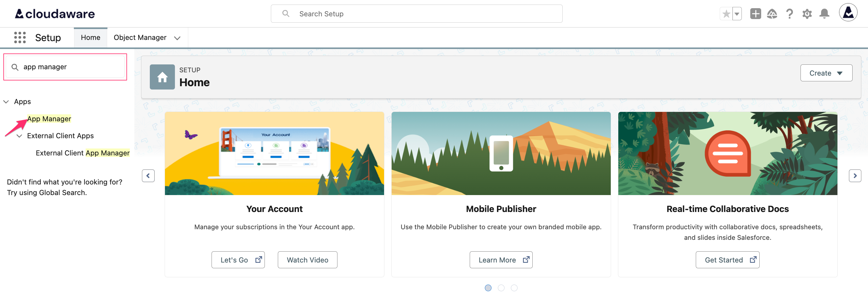Open the user profile avatar
The height and width of the screenshot is (300, 868).
(x=848, y=12)
